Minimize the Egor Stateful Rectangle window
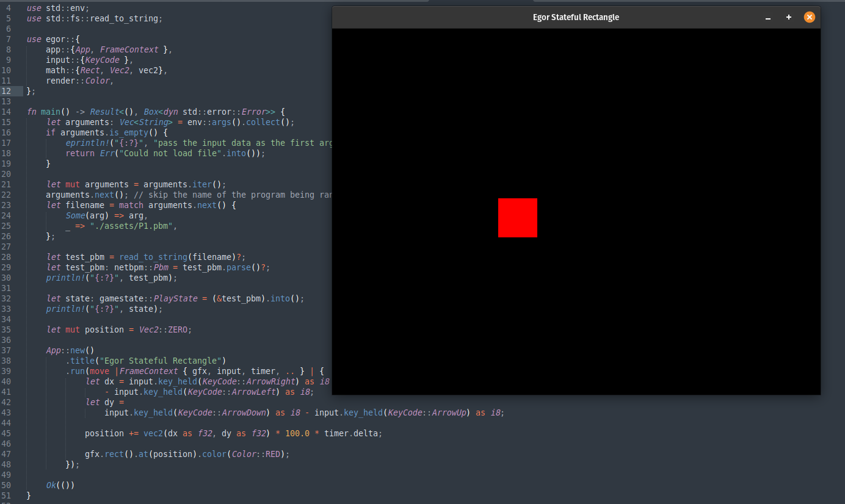The height and width of the screenshot is (504, 845). click(768, 17)
